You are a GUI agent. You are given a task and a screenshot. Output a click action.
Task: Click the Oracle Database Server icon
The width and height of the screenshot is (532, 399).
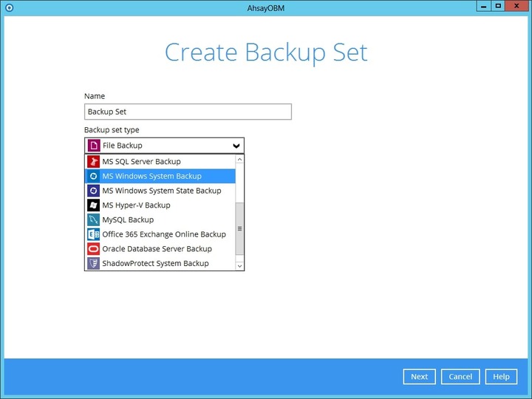pos(93,249)
